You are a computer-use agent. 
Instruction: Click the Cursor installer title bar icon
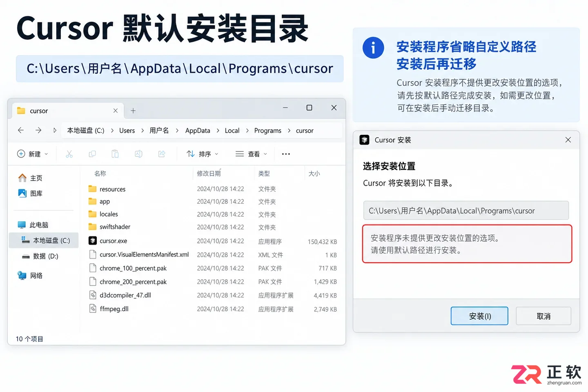[x=364, y=140]
